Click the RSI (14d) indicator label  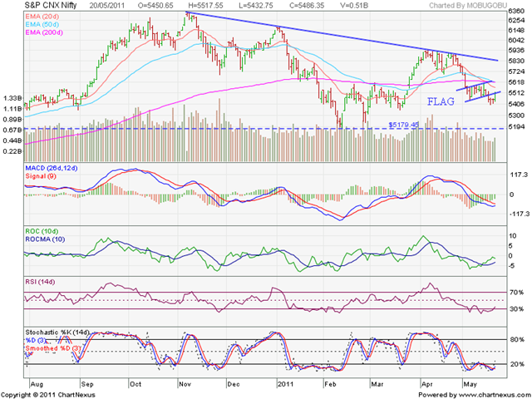coord(40,282)
